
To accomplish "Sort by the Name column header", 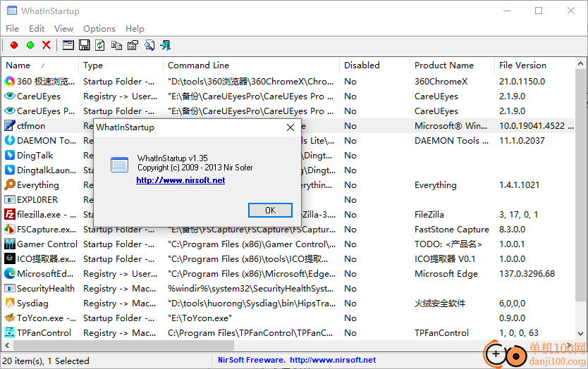I will pos(40,65).
